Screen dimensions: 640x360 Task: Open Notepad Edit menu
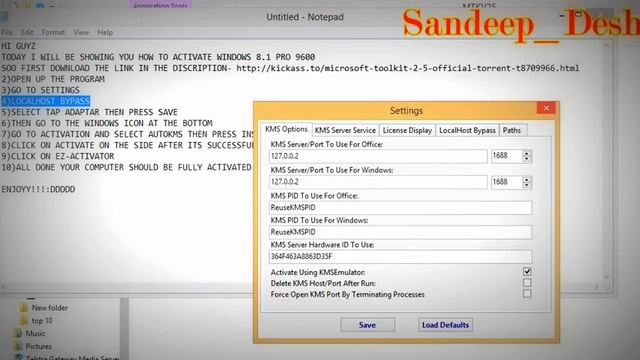[27, 32]
